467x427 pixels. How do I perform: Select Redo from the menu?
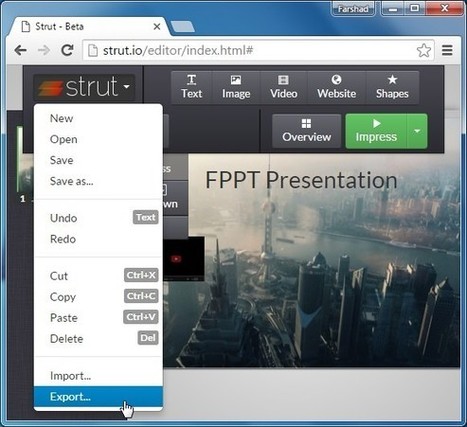[98, 239]
